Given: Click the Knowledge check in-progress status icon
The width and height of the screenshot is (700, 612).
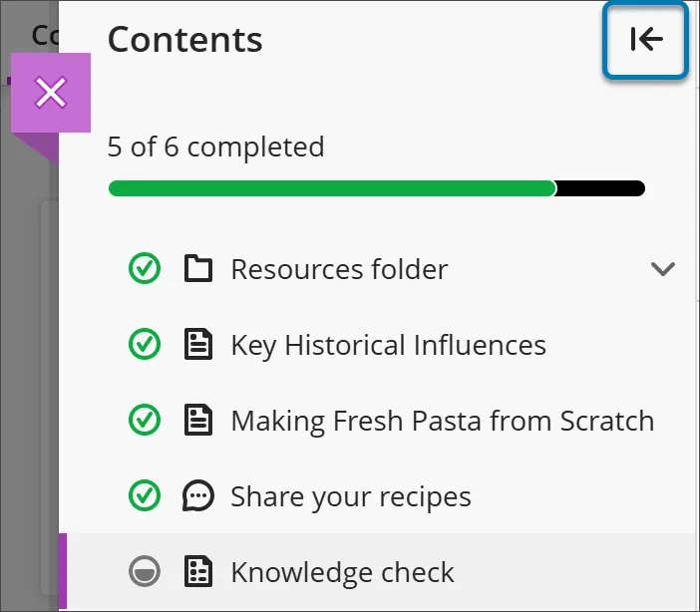Looking at the screenshot, I should coord(145,572).
